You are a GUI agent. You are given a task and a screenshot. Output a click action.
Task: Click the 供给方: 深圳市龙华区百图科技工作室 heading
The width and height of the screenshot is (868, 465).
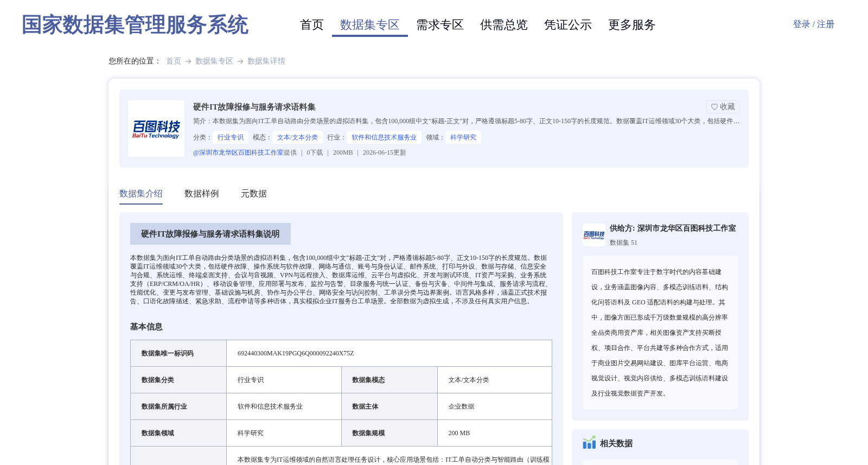point(673,228)
